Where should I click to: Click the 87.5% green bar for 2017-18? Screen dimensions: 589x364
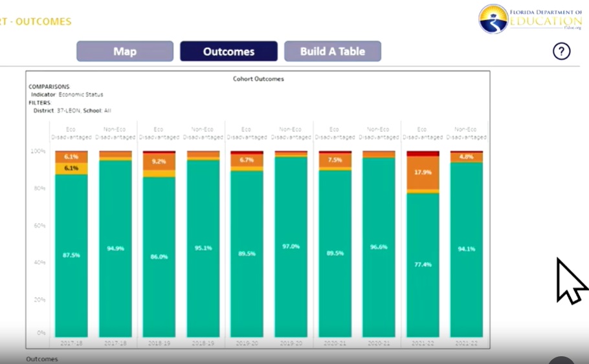pos(71,255)
